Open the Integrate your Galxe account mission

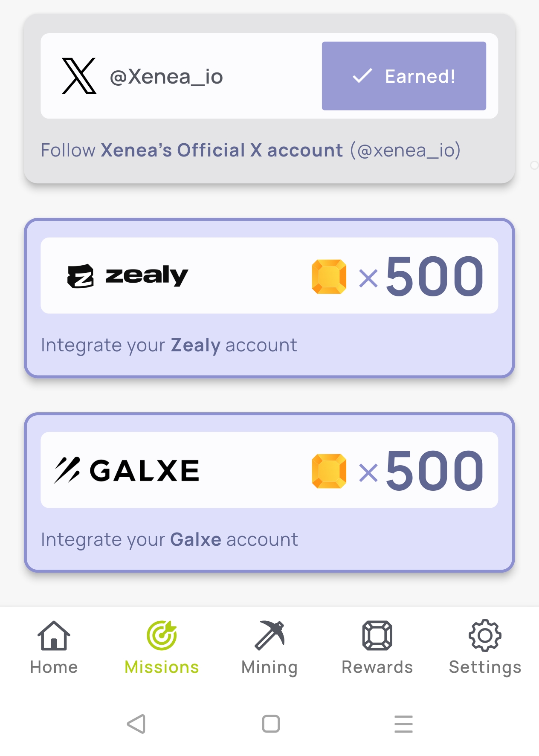click(x=269, y=492)
